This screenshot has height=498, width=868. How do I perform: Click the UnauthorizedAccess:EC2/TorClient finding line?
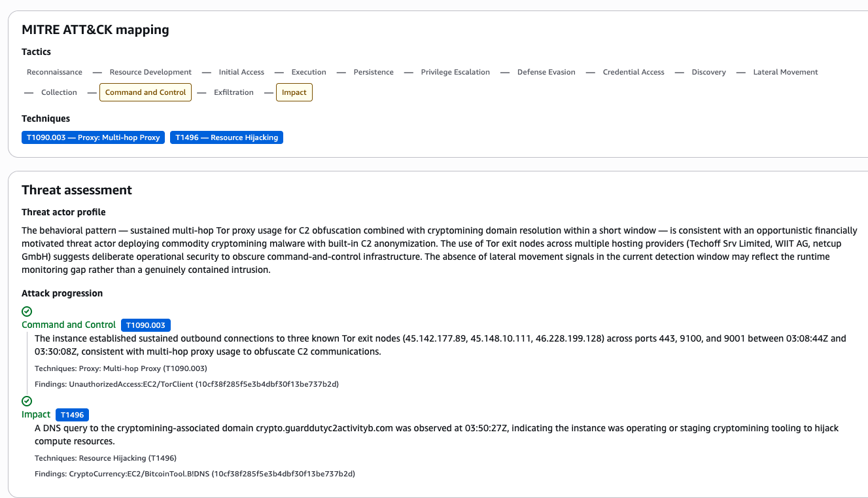point(186,384)
